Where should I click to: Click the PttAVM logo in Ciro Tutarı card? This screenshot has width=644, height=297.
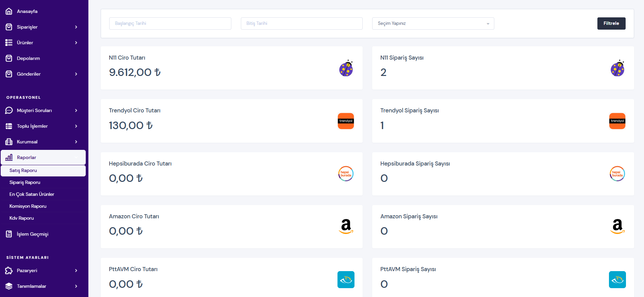346,280
